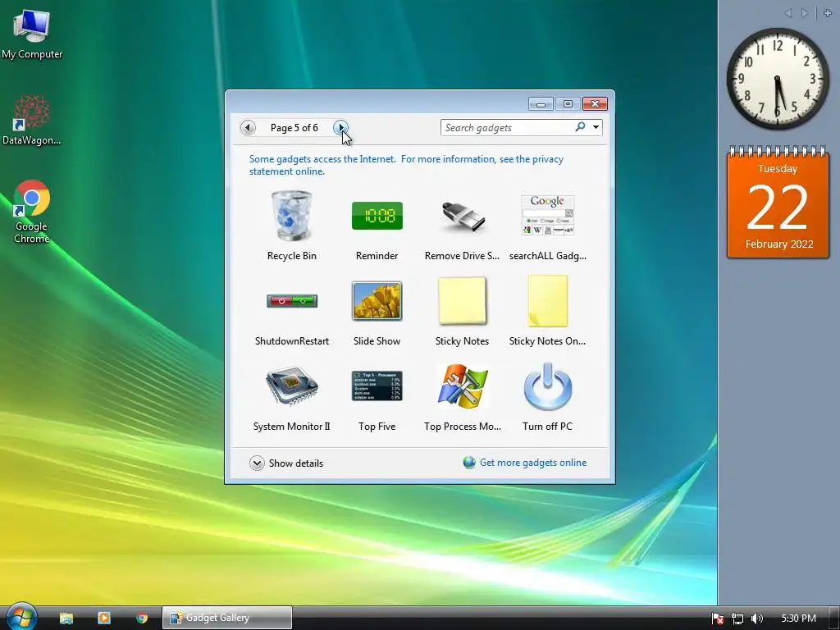Click the Turn off PC label
The height and width of the screenshot is (630, 840).
point(547,427)
